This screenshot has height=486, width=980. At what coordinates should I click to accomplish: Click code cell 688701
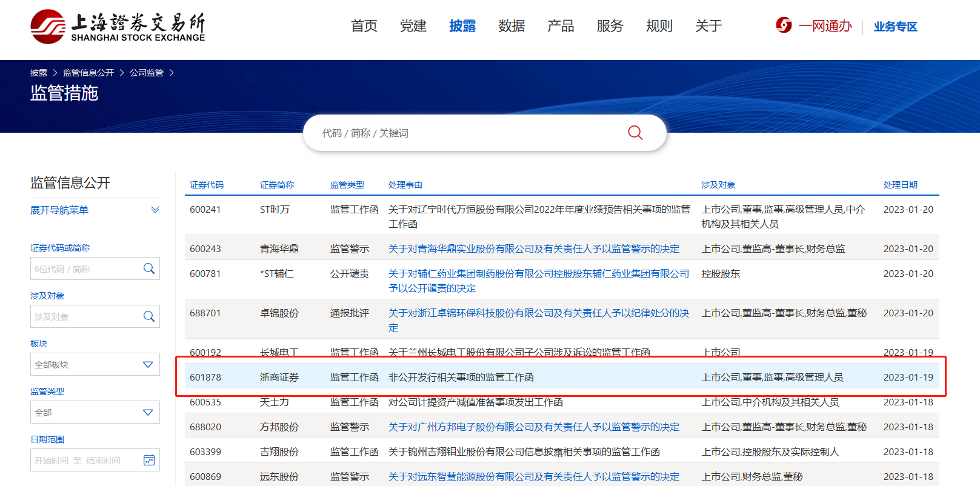[x=205, y=313]
